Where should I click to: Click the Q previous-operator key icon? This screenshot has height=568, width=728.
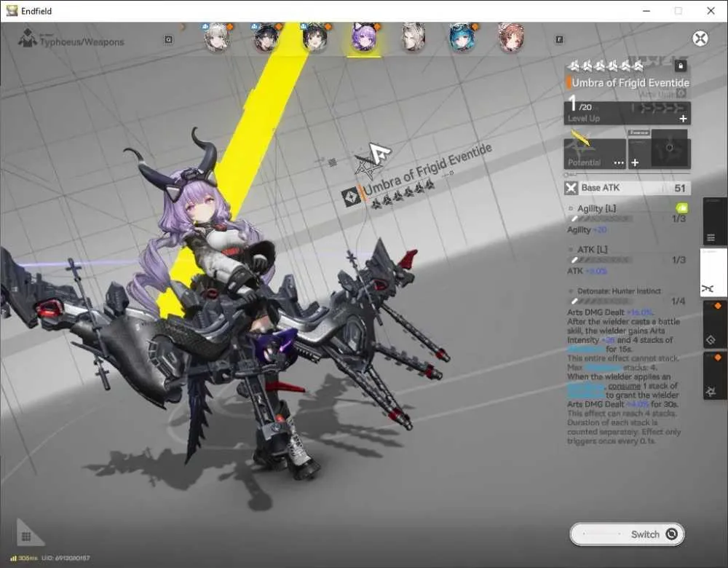pyautogui.click(x=169, y=39)
